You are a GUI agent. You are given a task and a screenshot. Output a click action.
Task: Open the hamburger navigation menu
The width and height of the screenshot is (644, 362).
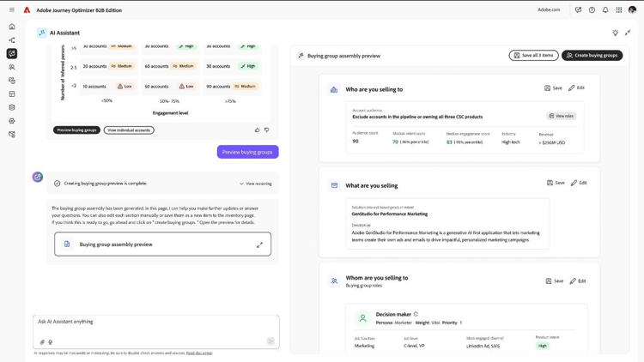pos(12,10)
